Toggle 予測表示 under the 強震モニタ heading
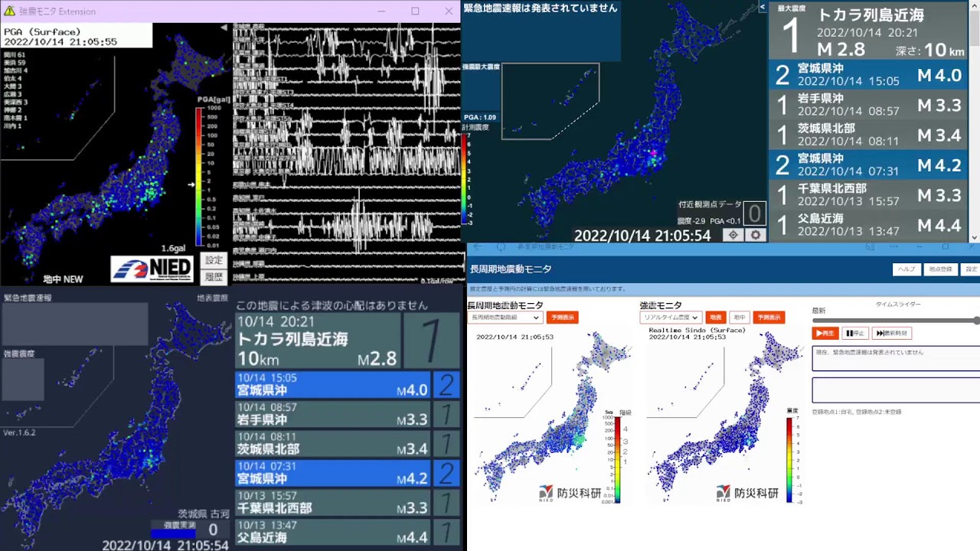 point(769,317)
